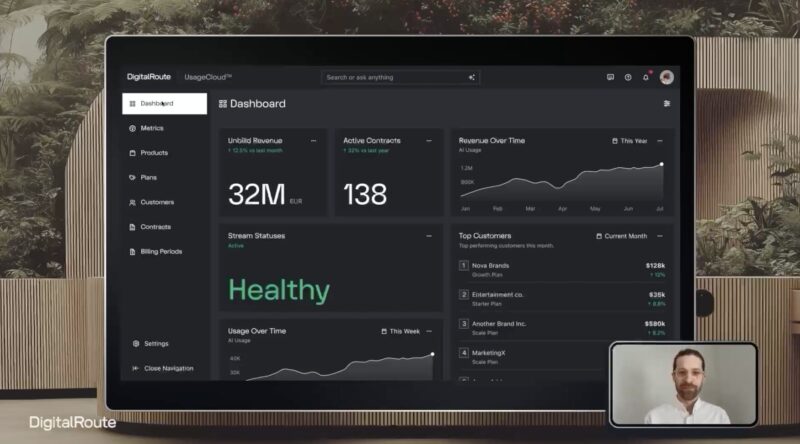800x444 pixels.
Task: Click the dashboard filter settings icon
Action: 667,104
